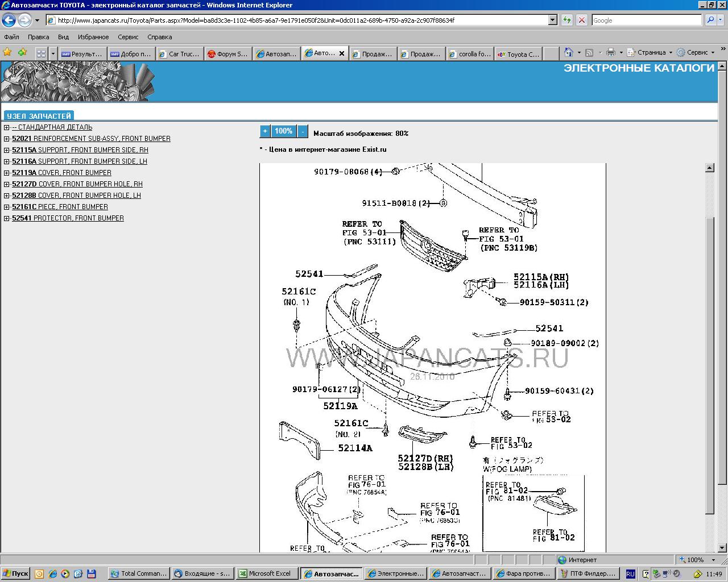728x582 pixels.
Task: Open the Favorites star icon
Action: pos(7,52)
